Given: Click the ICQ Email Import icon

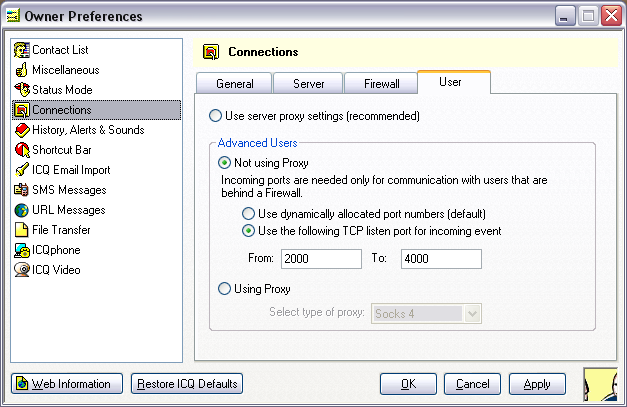Looking at the screenshot, I should pyautogui.click(x=22, y=170).
